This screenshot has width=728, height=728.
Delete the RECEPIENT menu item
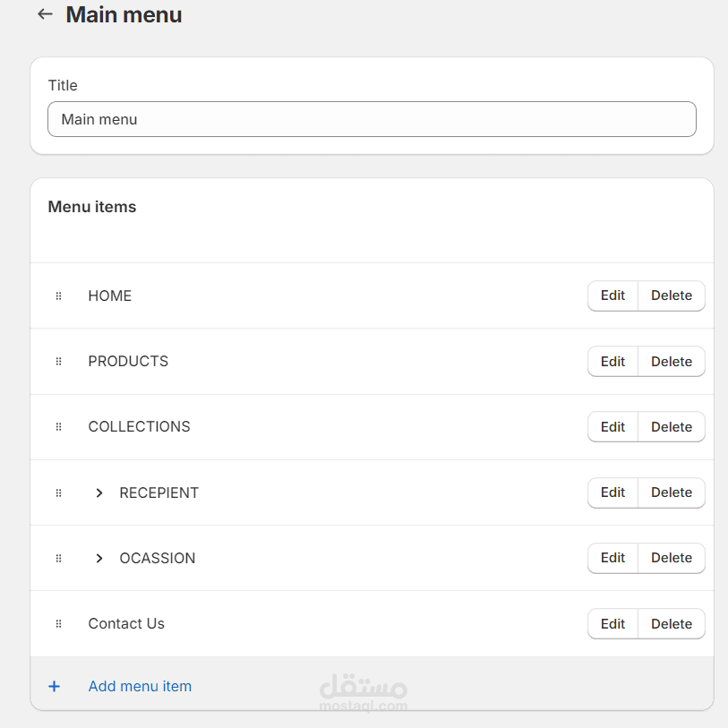672,492
